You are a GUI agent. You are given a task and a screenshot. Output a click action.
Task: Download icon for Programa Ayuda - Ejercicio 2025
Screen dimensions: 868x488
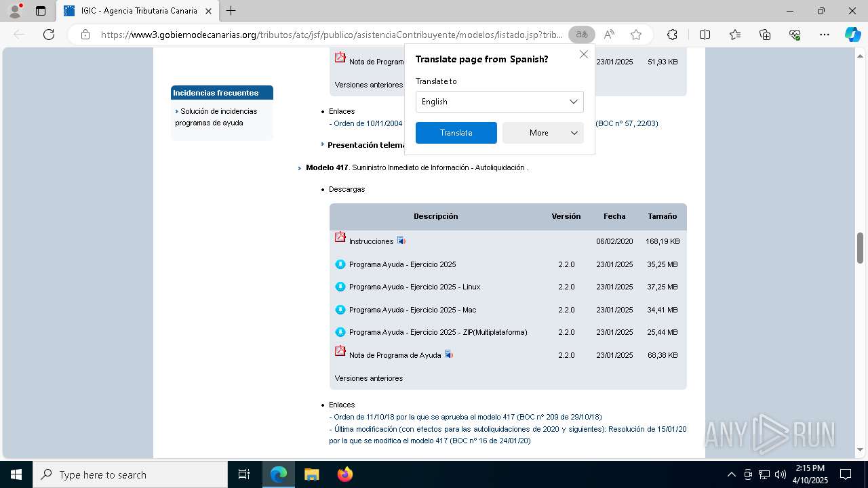coord(340,264)
